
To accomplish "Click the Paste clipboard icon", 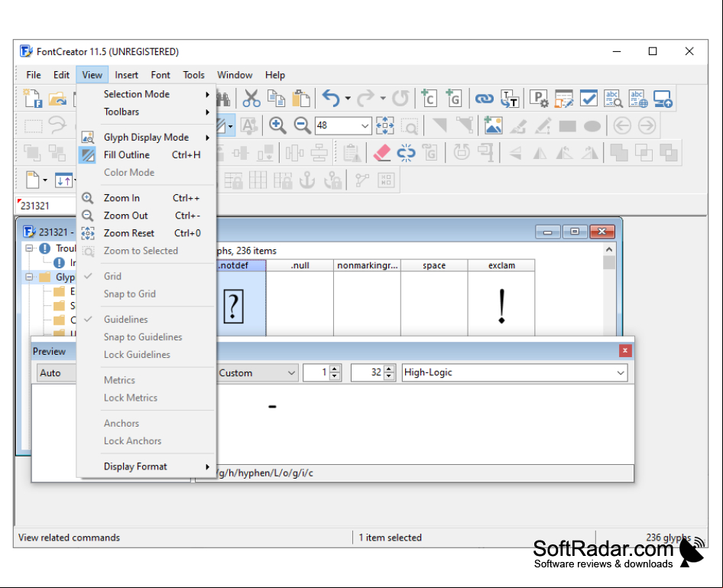I will pyautogui.click(x=301, y=98).
